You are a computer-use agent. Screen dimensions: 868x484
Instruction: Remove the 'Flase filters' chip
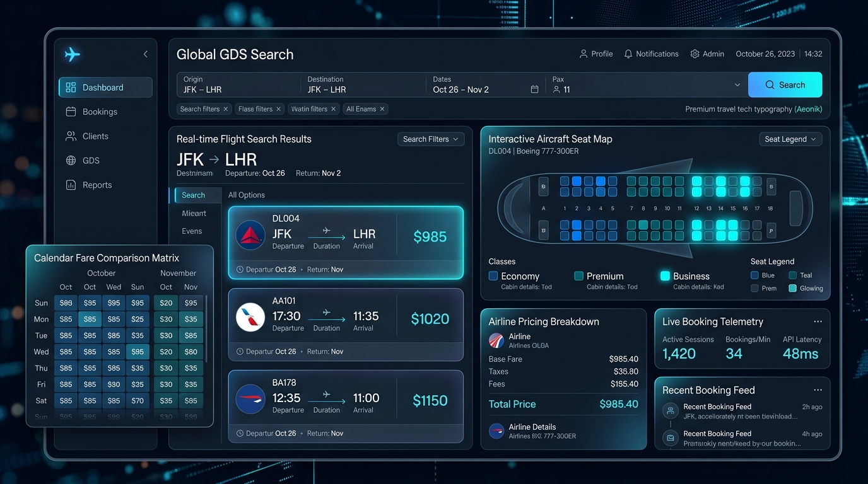point(279,109)
